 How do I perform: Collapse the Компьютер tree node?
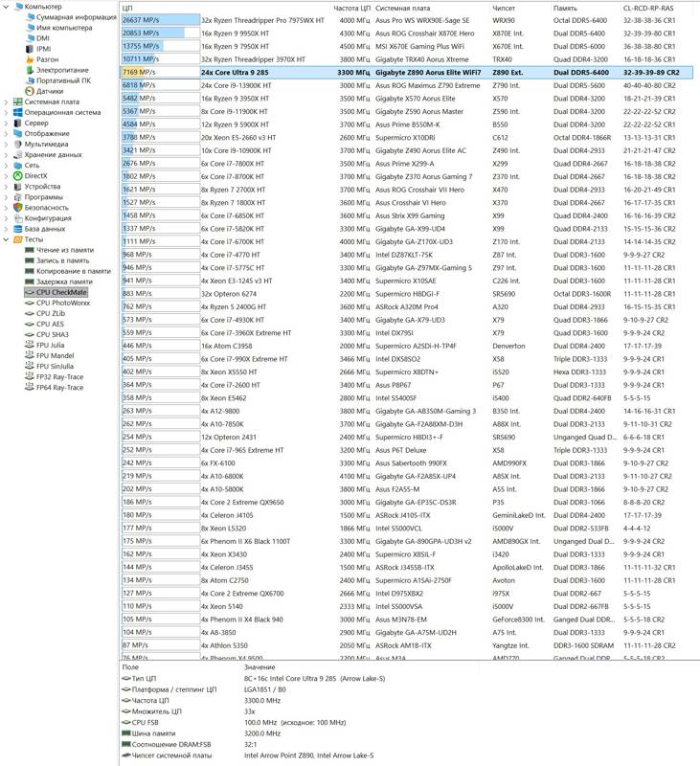pos(7,7)
